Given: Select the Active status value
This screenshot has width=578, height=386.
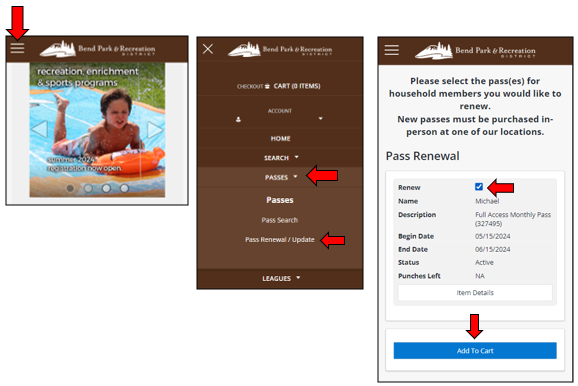Looking at the screenshot, I should pos(484,262).
